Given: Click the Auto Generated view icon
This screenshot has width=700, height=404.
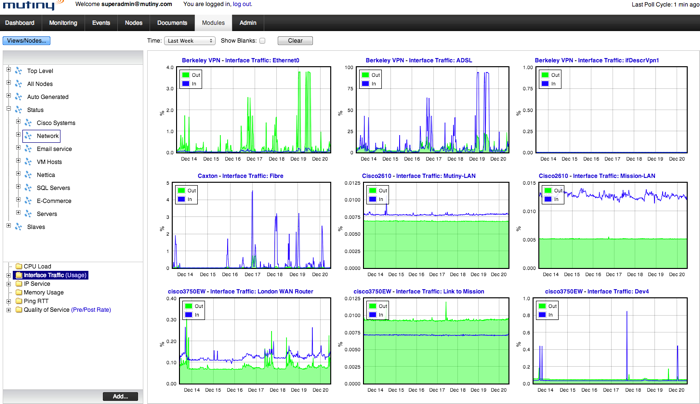Looking at the screenshot, I should click(18, 96).
